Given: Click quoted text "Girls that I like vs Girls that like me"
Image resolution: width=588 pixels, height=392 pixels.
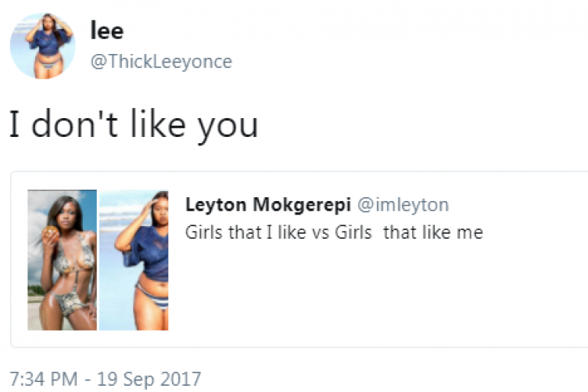Looking at the screenshot, I should pyautogui.click(x=334, y=232).
